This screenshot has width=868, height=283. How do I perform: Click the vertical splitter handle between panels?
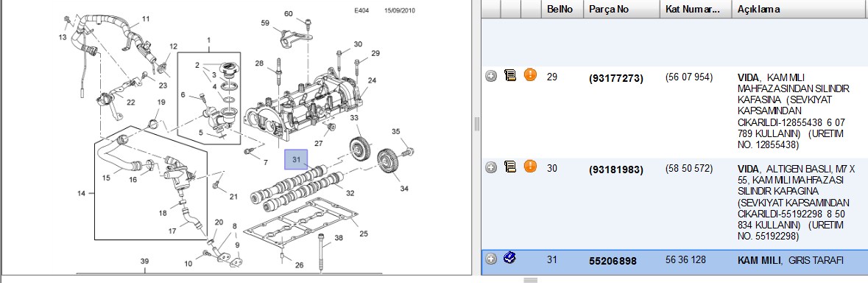(476, 124)
